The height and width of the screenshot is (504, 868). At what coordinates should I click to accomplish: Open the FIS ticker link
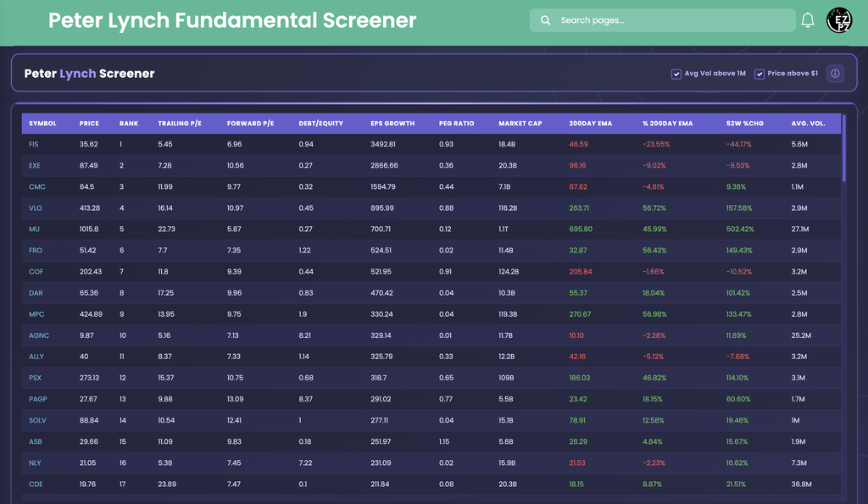click(x=34, y=144)
